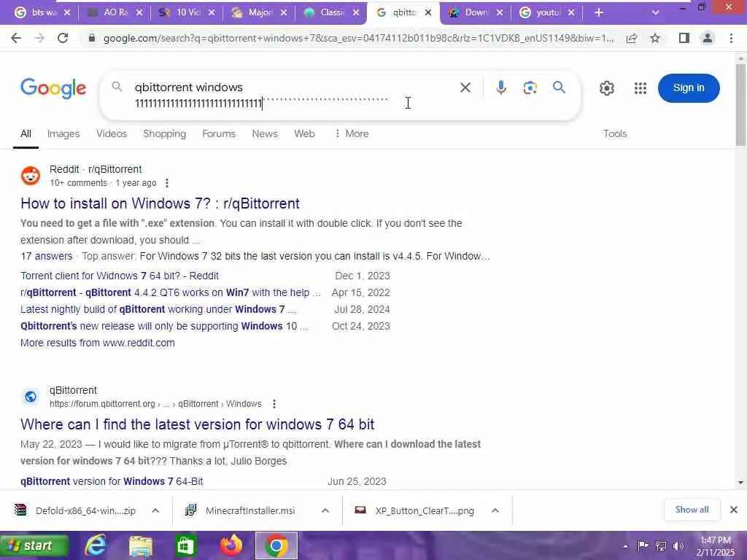Open the Windows start button
The width and height of the screenshot is (747, 560).
(34, 545)
